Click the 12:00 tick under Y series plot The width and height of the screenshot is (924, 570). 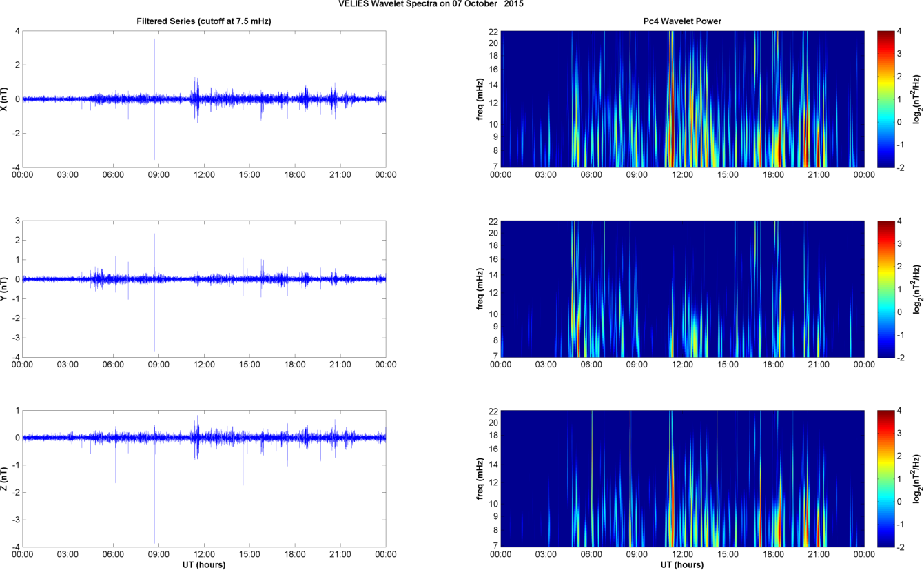(x=203, y=365)
